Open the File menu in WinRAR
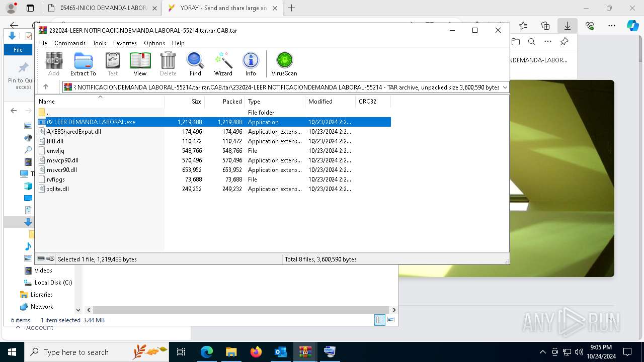644x362 pixels. coord(43,43)
